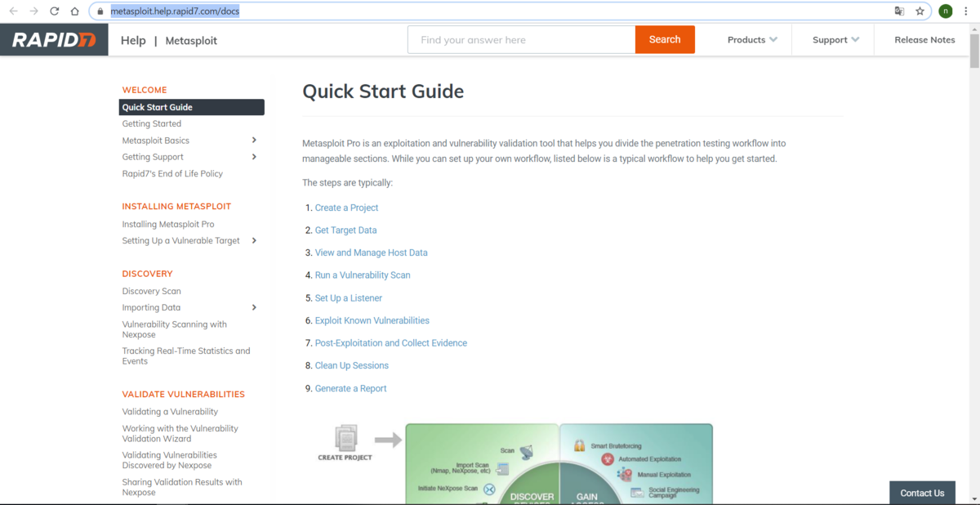The width and height of the screenshot is (980, 505).
Task: Open the Chrome three-dot menu
Action: point(967,11)
